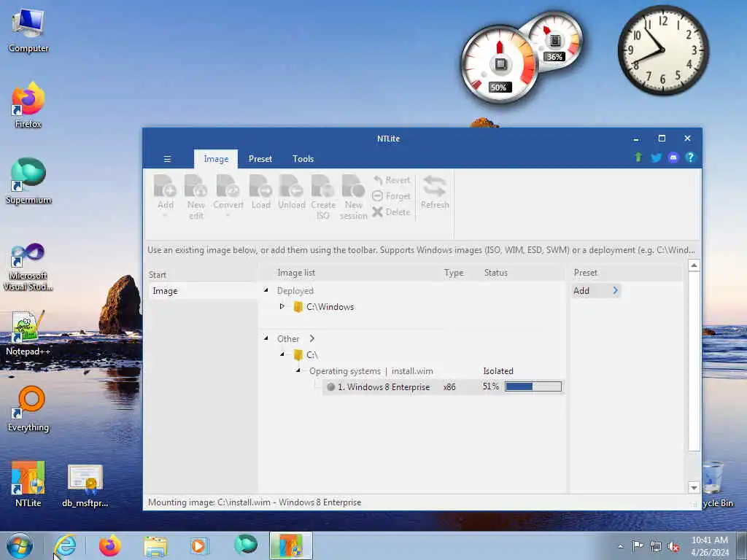Collapse the C:\ folder node

282,354
